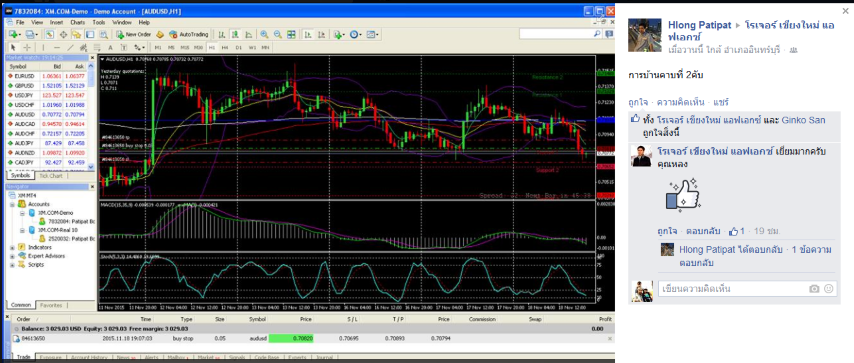Open Hlong Patipat profile link
Screen dimensions: 854x363
pos(700,25)
